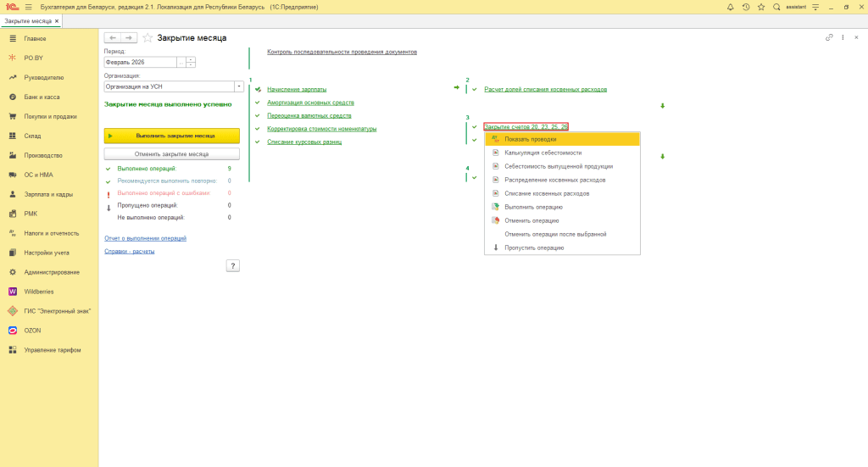Click the question mark help button
The height and width of the screenshot is (467, 868).
pos(233,265)
